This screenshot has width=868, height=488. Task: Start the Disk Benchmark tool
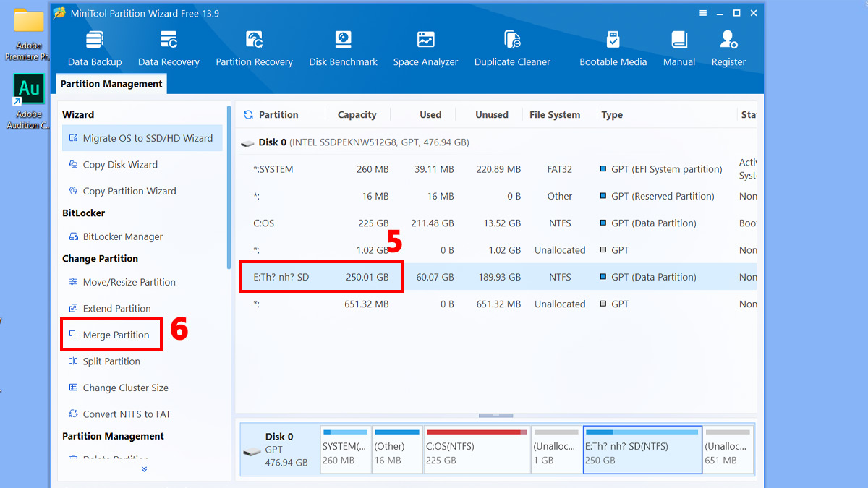[x=343, y=48]
